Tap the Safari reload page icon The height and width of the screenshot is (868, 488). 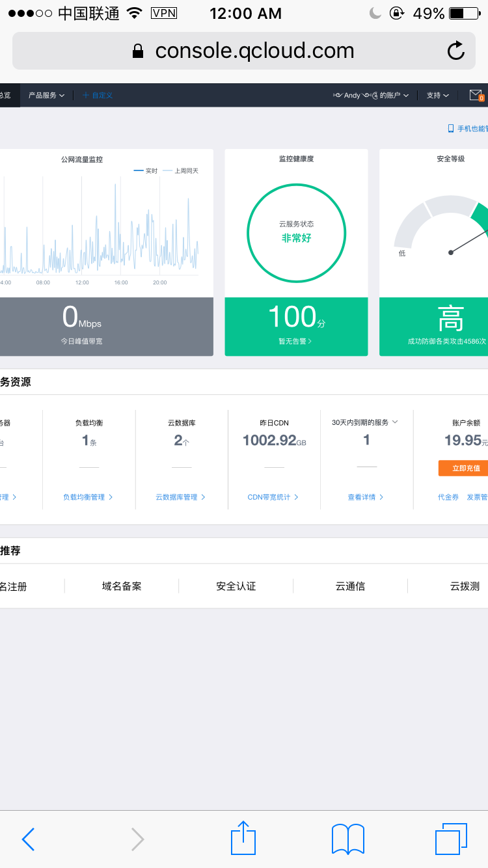(x=456, y=51)
